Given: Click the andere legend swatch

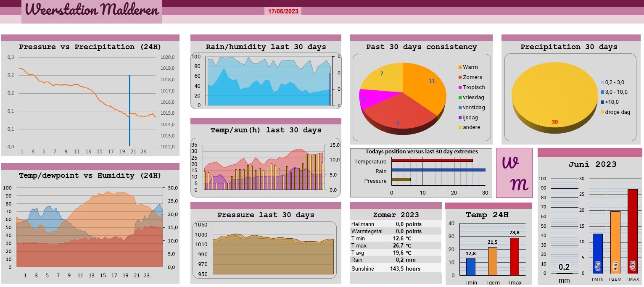Looking at the screenshot, I should [460, 127].
